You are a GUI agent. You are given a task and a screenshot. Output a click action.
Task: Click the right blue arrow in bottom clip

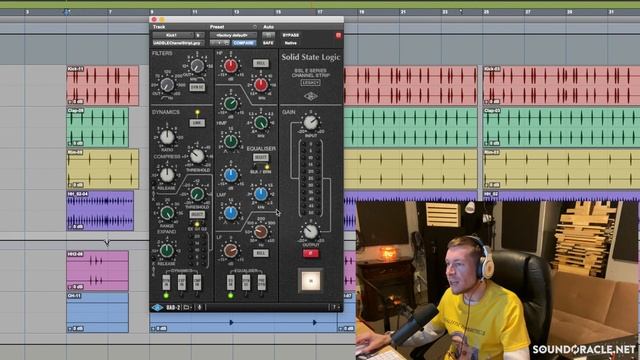tap(315, 322)
